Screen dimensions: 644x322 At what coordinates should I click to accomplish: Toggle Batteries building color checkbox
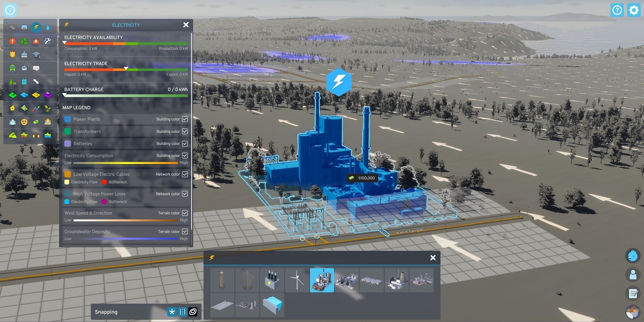[185, 144]
